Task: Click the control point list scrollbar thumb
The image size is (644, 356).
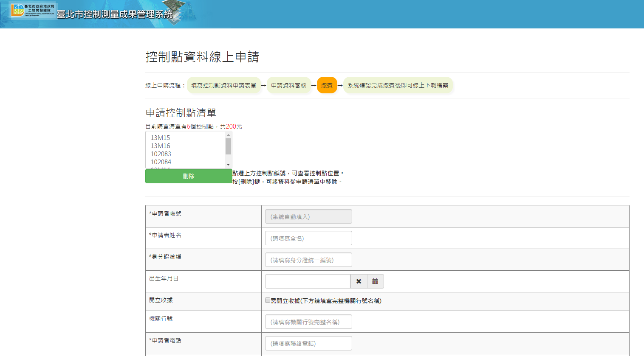Action: [228, 146]
